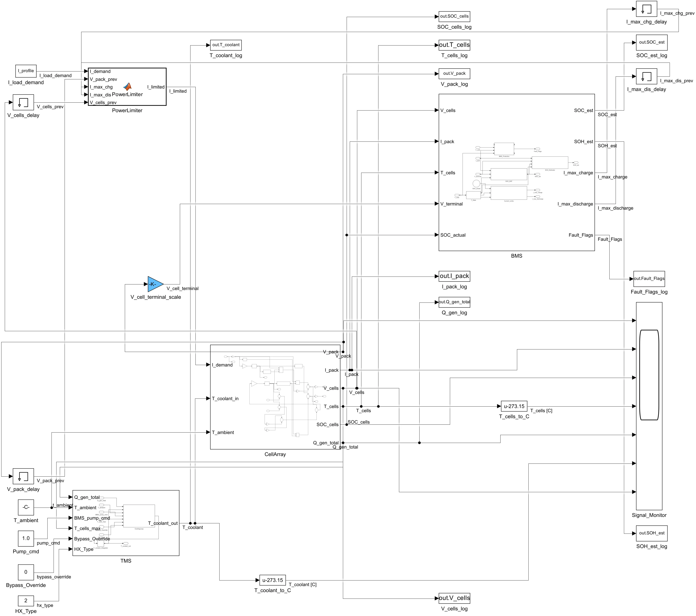Click the SOC_cells signal label
This screenshot has width=696, height=616.
click(x=358, y=422)
